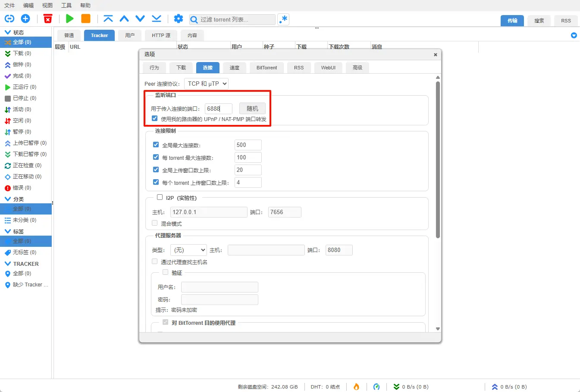This screenshot has width=580, height=392.
Task: Open options via the gear icon
Action: (178, 19)
